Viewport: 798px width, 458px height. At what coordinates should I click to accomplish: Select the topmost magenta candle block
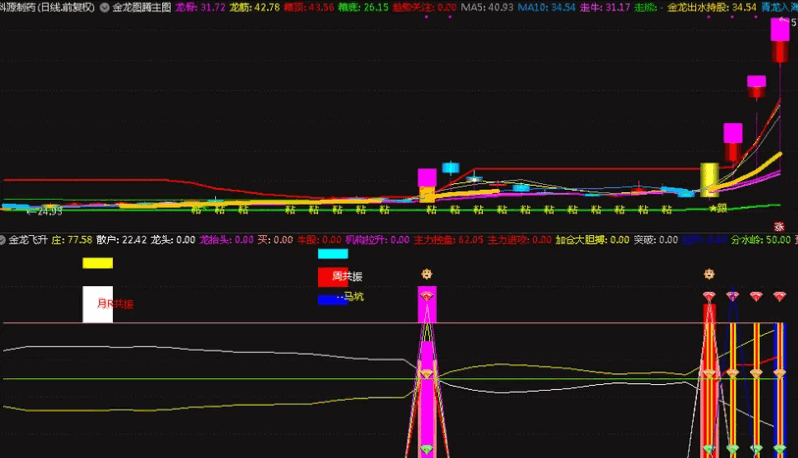tap(780, 29)
